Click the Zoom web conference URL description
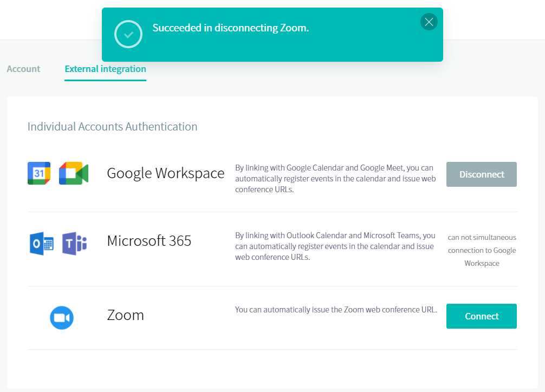The image size is (545, 392). click(335, 310)
